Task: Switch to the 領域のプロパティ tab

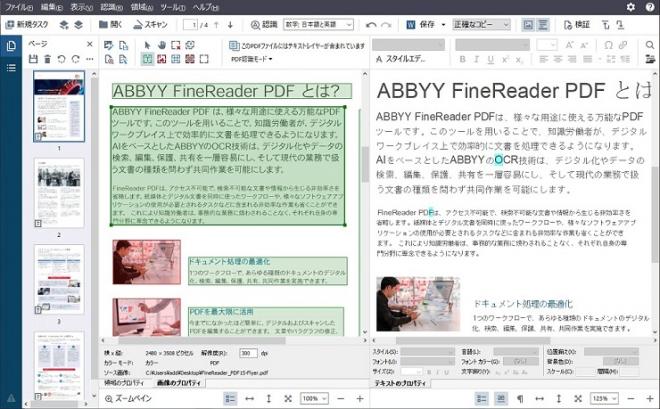Action: pos(124,383)
